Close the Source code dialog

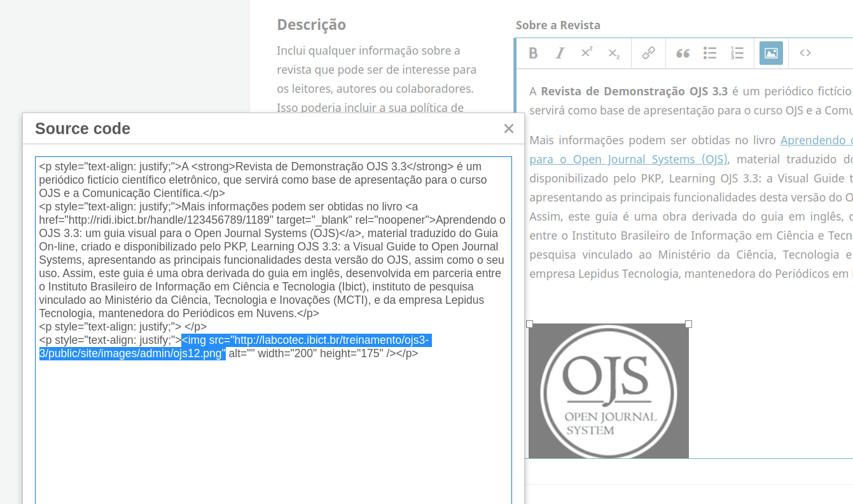pos(508,129)
